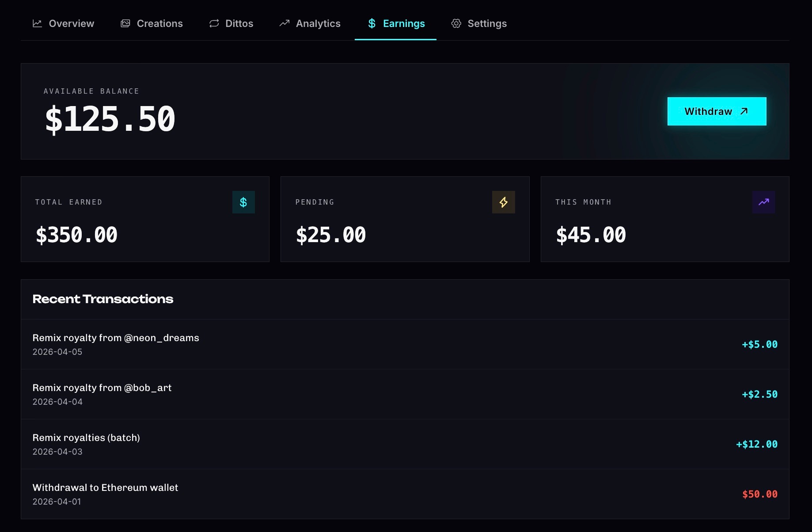Image resolution: width=812 pixels, height=532 pixels.
Task: Open the Settings tab
Action: pos(479,23)
